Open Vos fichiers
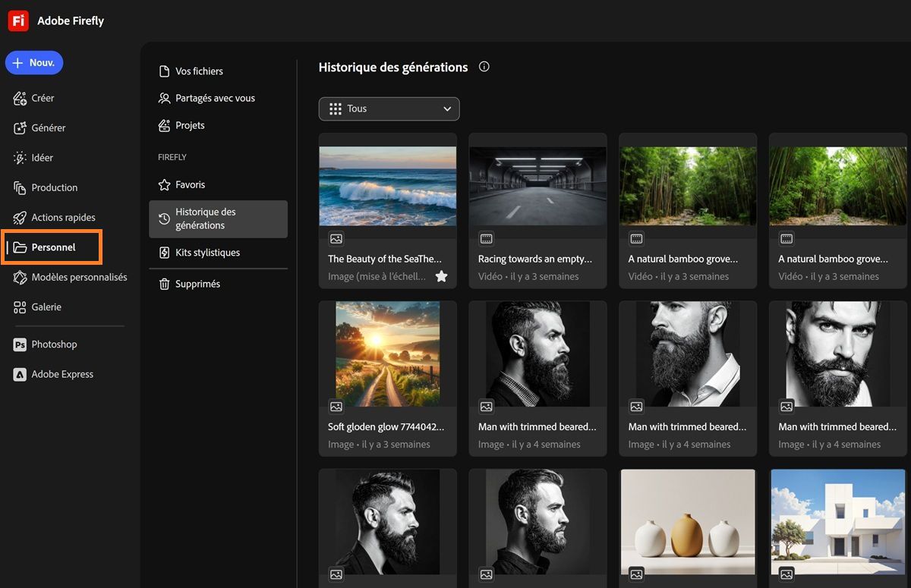 coord(199,71)
